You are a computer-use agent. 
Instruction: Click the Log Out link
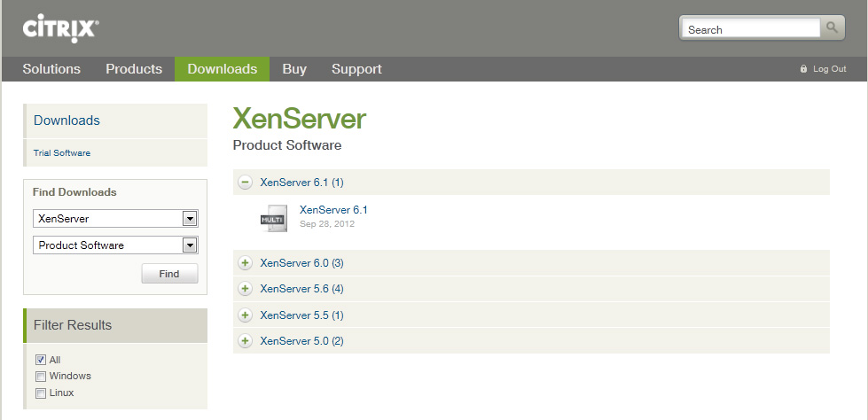click(829, 69)
